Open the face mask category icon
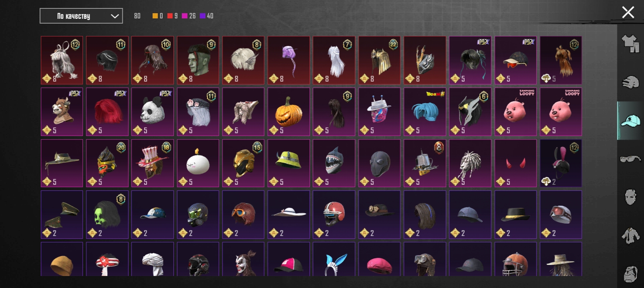Image resolution: width=644 pixels, height=288 pixels. [630, 198]
